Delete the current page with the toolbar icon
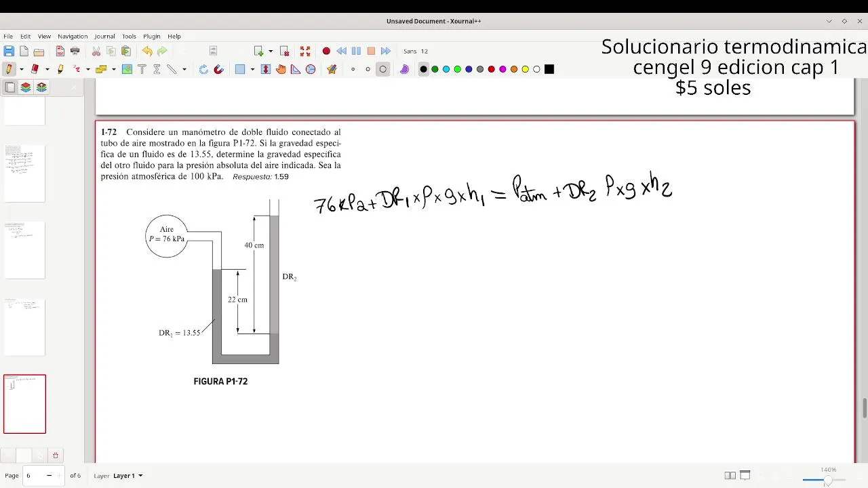 [285, 51]
